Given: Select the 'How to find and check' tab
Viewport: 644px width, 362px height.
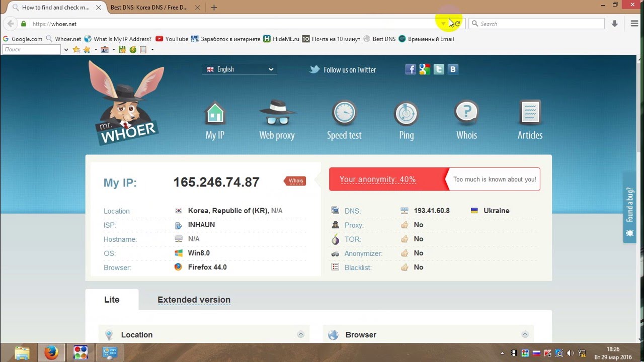Looking at the screenshot, I should click(55, 8).
